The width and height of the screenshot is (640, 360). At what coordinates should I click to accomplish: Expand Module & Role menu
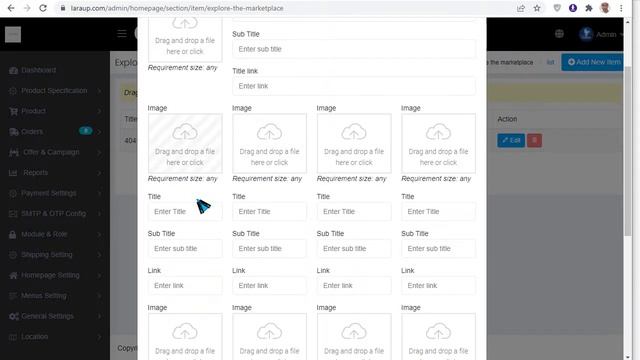[x=55, y=234]
